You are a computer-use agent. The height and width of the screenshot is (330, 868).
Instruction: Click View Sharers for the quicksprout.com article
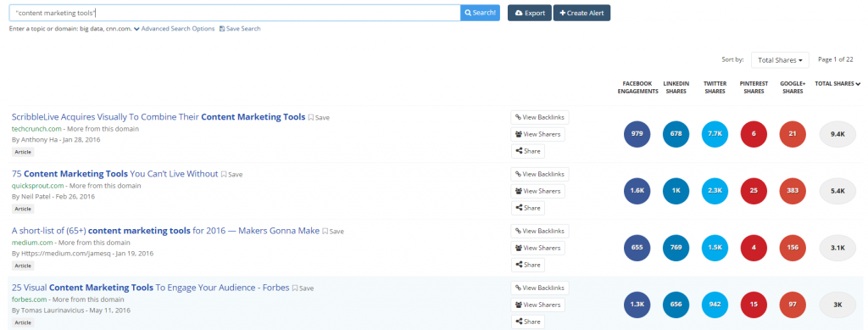[537, 191]
